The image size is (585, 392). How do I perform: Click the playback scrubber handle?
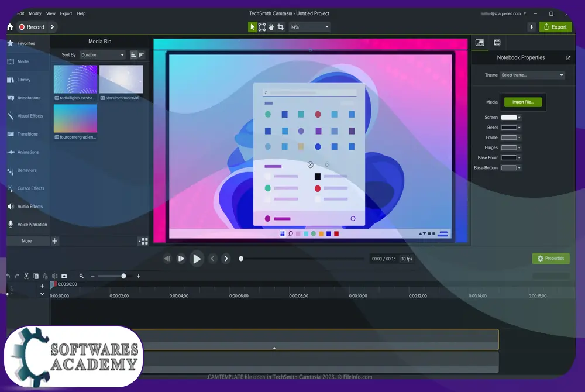pos(241,259)
